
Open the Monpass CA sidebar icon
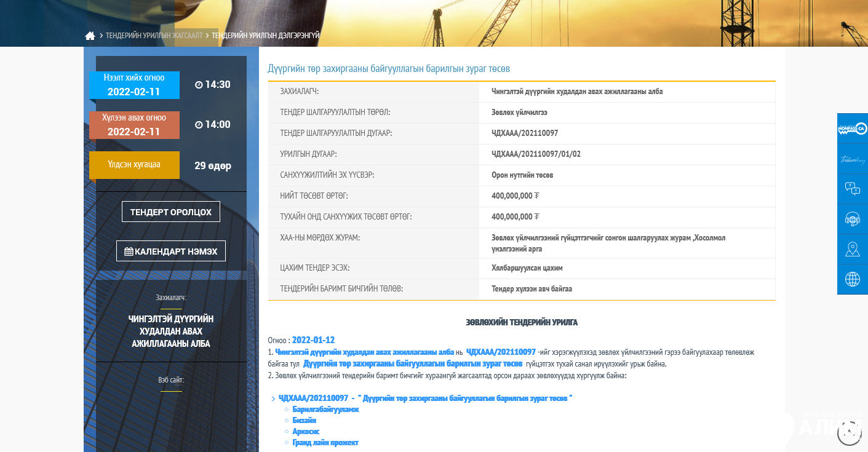tap(853, 129)
